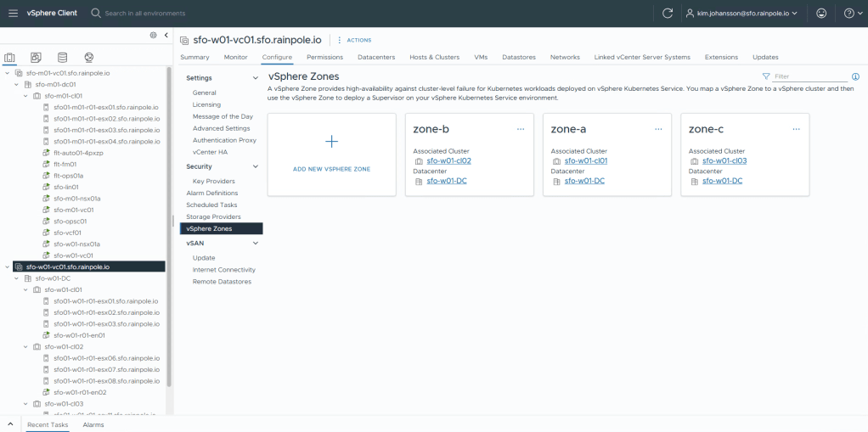This screenshot has width=868, height=432.
Task: Click the plus icon to add new vSphere Zone
Action: coord(331,142)
